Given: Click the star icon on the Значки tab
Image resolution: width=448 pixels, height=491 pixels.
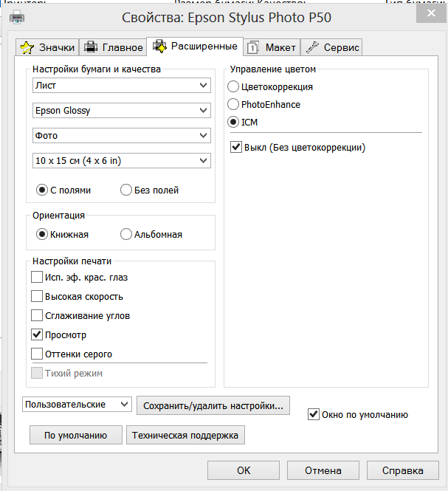Looking at the screenshot, I should 27,47.
